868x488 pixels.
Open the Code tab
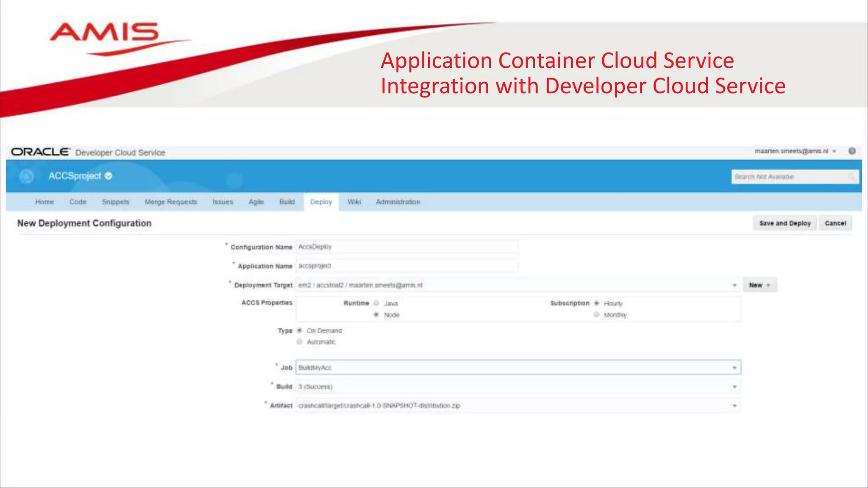(x=78, y=202)
